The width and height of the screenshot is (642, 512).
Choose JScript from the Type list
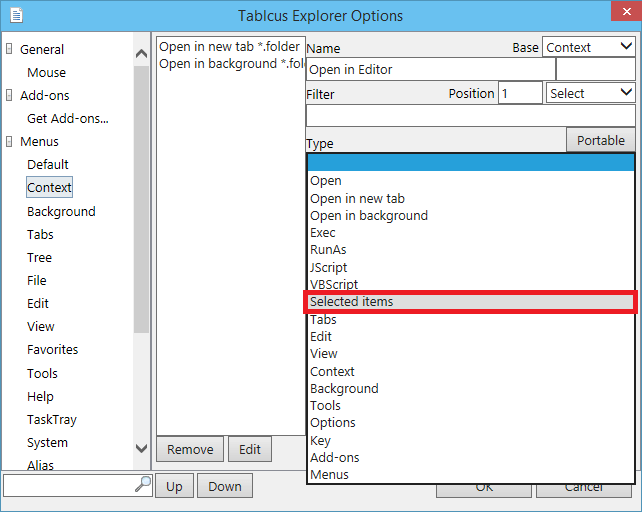point(471,267)
